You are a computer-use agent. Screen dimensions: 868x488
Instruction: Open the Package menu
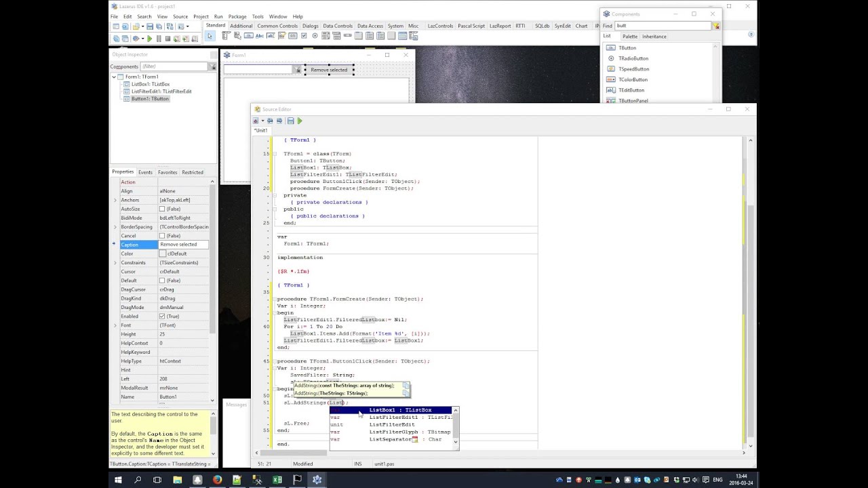pos(237,16)
